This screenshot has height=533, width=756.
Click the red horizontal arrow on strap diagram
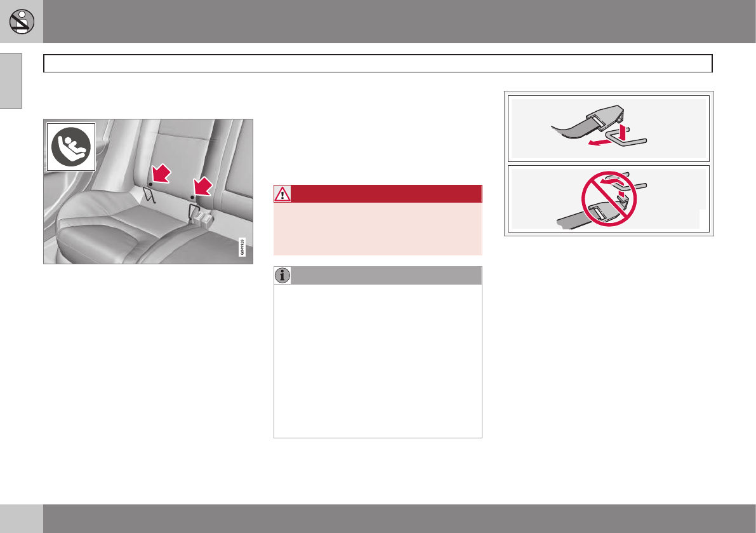tap(600, 143)
